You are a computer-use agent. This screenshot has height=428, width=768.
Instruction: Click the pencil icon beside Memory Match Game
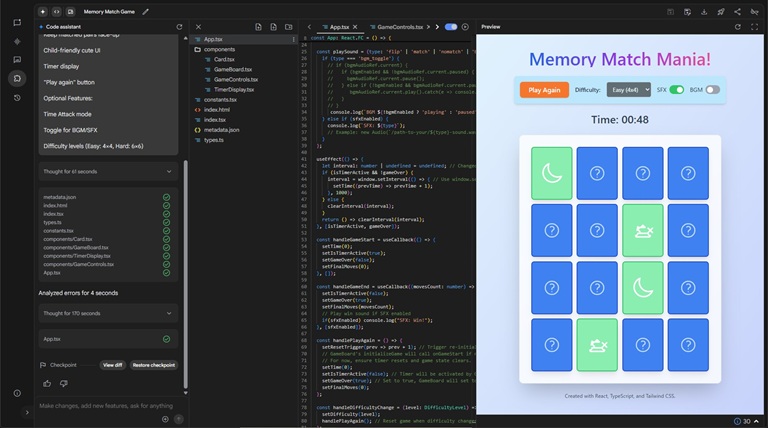coord(145,12)
